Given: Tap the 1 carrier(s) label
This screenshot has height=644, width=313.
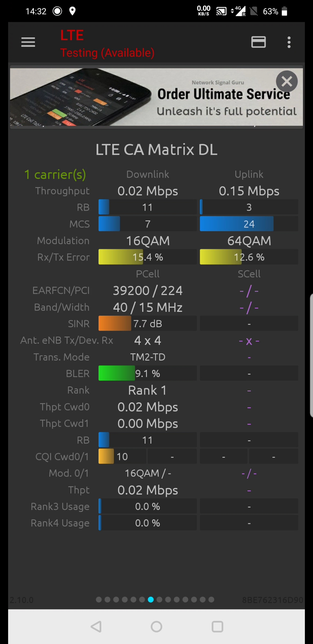Looking at the screenshot, I should pos(55,175).
